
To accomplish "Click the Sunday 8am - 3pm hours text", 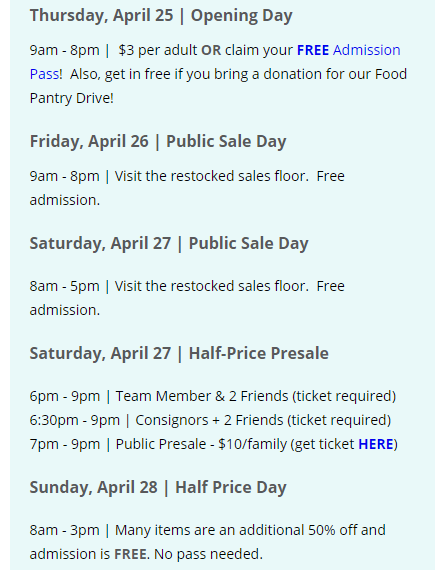I will click(x=64, y=530).
